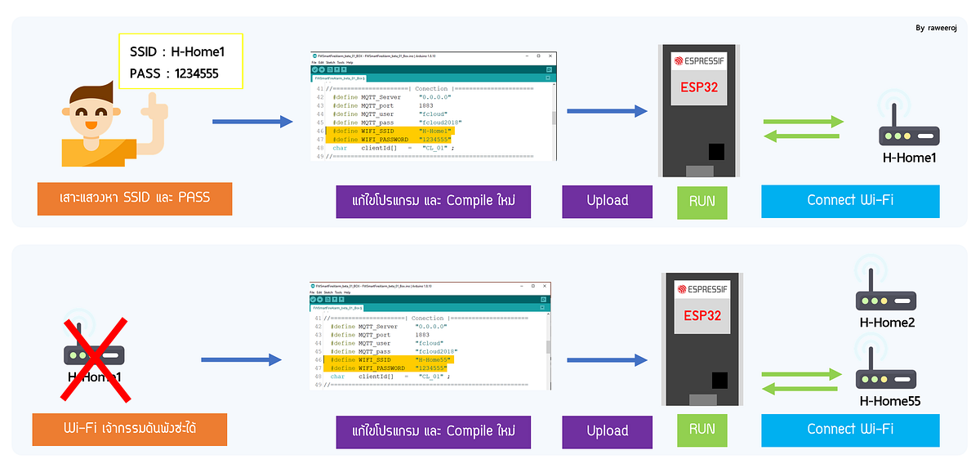Click Save sketch icon in H-Home1 Arduino window
Image resolution: width=980 pixels, height=468 pixels.
344,70
